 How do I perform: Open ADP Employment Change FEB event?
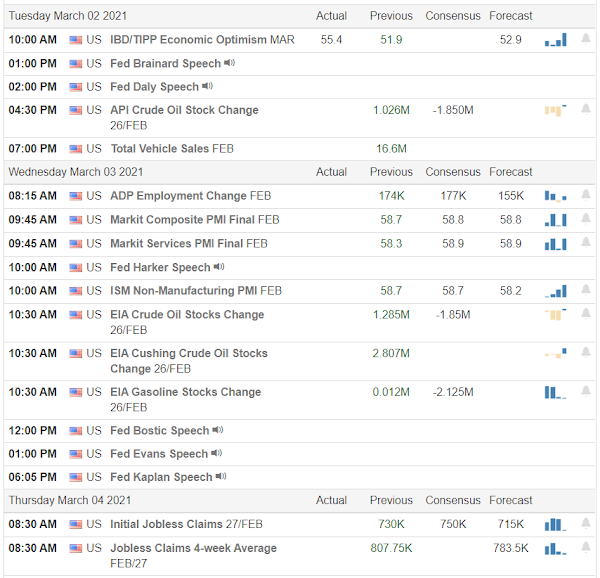(x=191, y=196)
